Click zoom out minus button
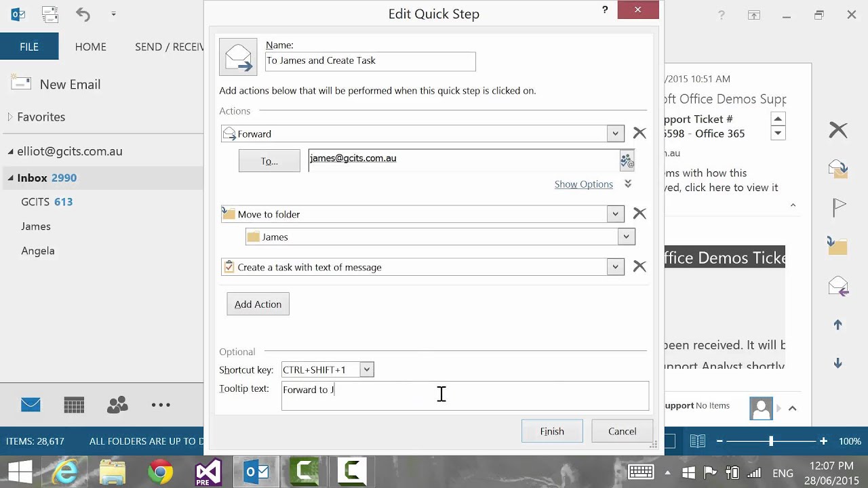Image resolution: width=868 pixels, height=488 pixels. click(719, 441)
